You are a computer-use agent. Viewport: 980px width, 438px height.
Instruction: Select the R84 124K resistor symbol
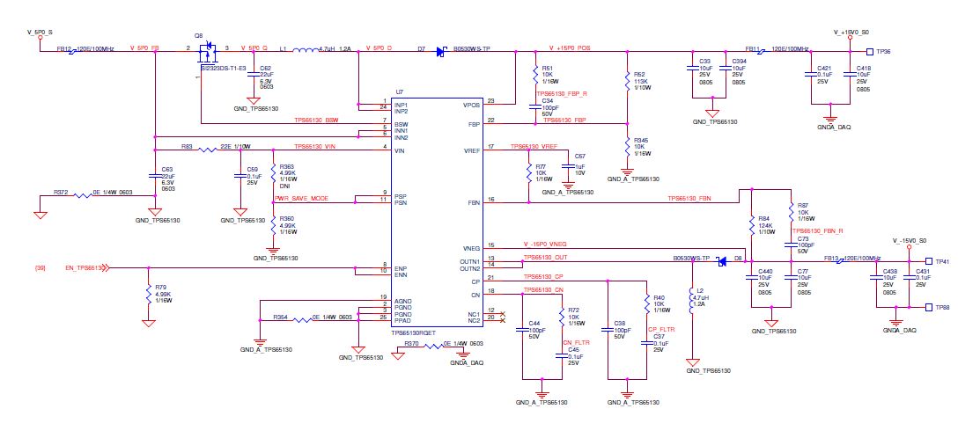[x=752, y=224]
